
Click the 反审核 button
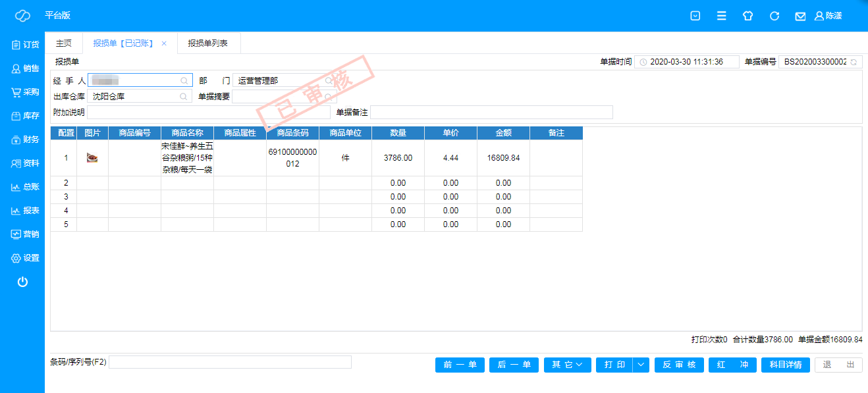[679, 365]
